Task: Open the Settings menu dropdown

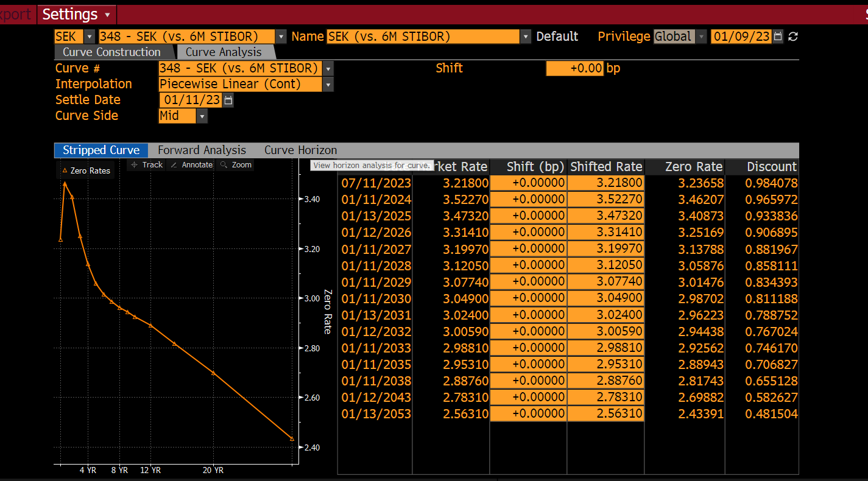Action: coord(76,14)
